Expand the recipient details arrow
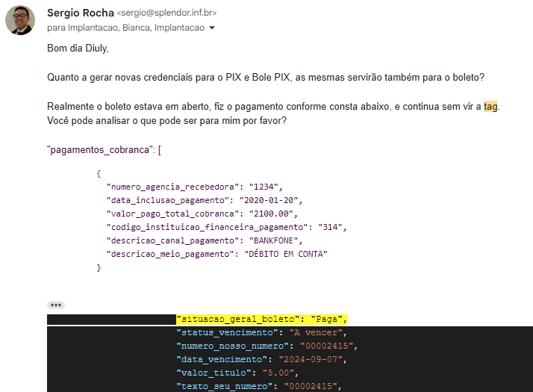Viewport: 533px width, 392px height. pos(212,28)
